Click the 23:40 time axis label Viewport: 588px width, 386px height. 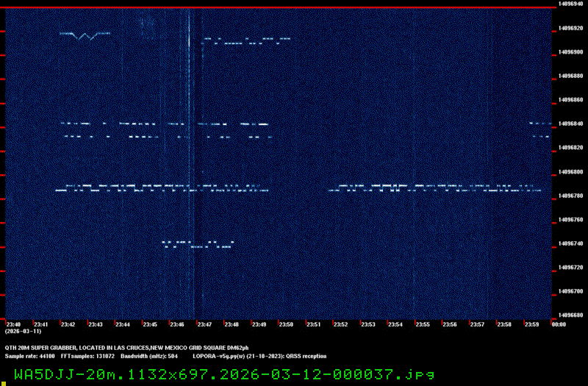(x=13, y=324)
